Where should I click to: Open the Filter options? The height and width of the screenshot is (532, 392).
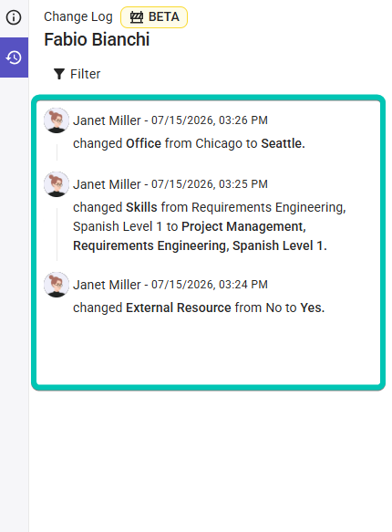[77, 74]
